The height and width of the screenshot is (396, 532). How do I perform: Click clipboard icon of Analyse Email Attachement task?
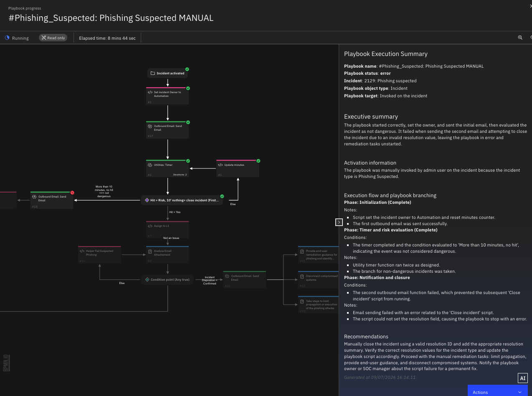click(x=150, y=251)
